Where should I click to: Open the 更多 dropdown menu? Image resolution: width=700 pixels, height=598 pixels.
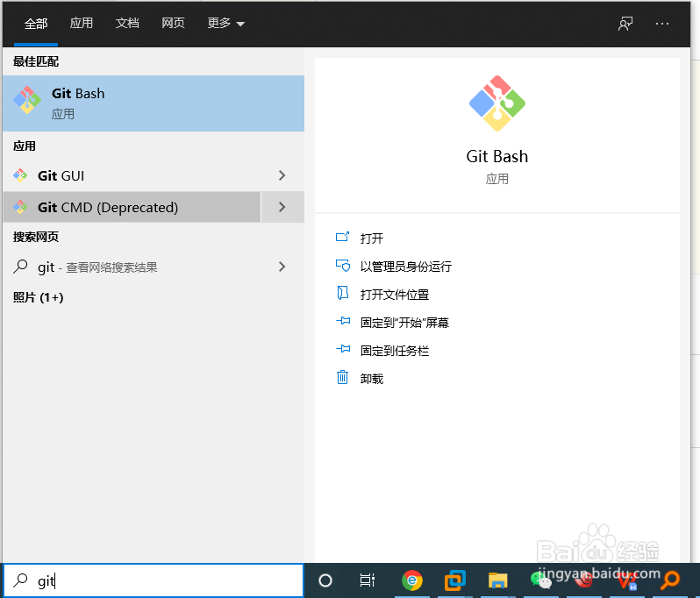(226, 23)
